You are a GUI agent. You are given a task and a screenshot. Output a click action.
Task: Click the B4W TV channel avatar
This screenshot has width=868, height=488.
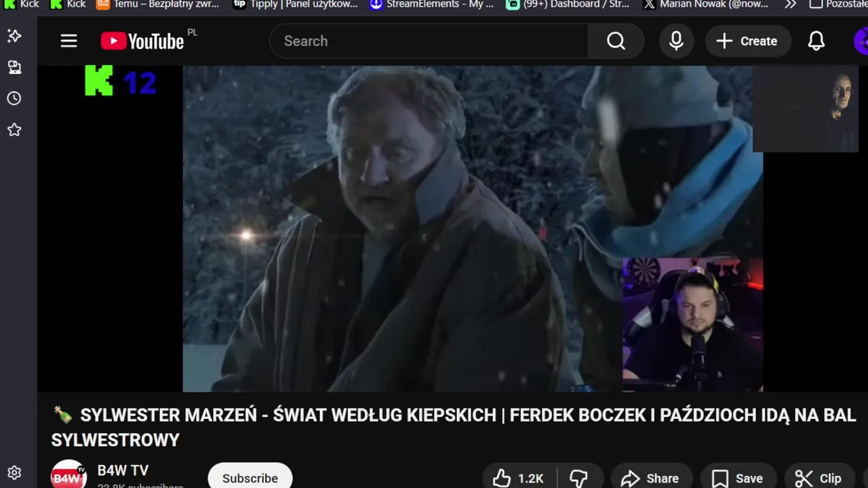(x=68, y=474)
